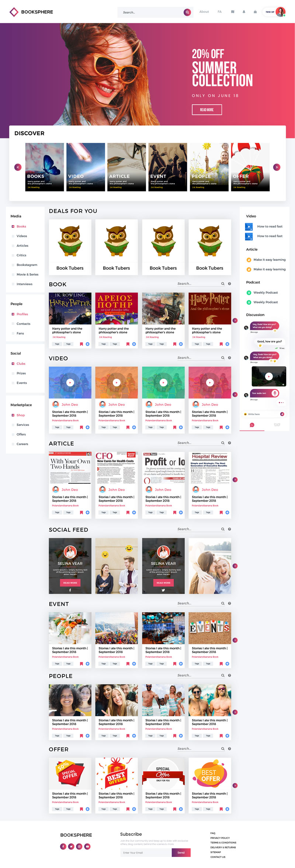Switch to the mask tab in the chat panel

pyautogui.click(x=277, y=425)
